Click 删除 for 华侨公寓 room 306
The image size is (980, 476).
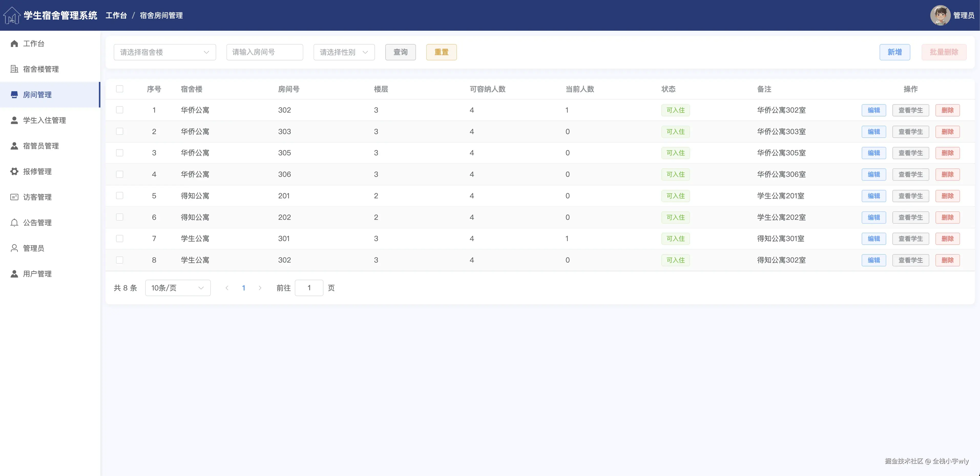[x=947, y=175]
